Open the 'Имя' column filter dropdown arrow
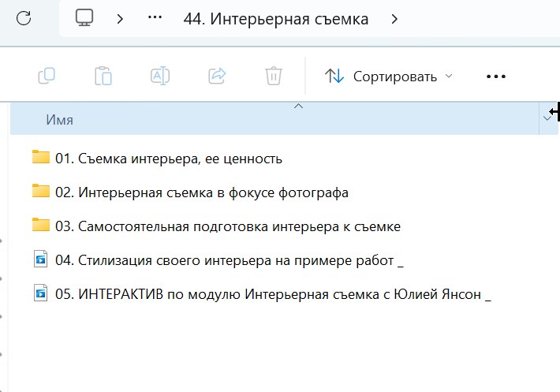The width and height of the screenshot is (560, 392). coord(547,118)
